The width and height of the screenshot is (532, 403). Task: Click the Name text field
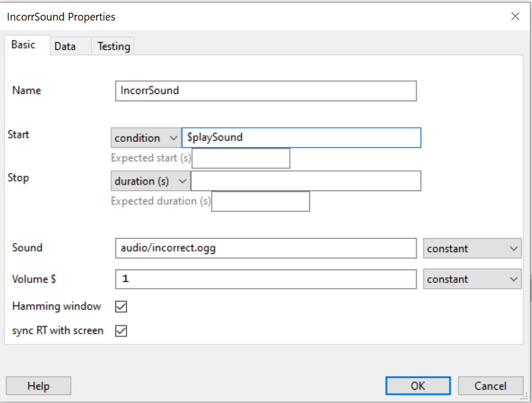click(x=266, y=91)
